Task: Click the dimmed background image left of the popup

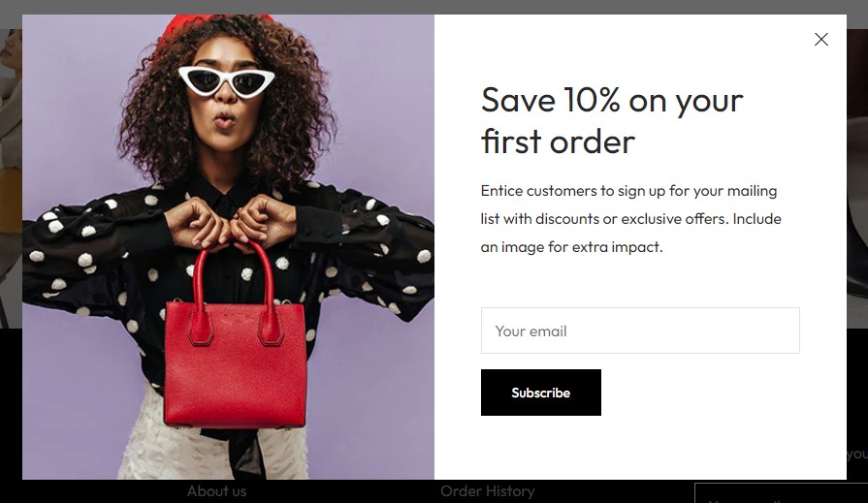Action: (x=11, y=178)
